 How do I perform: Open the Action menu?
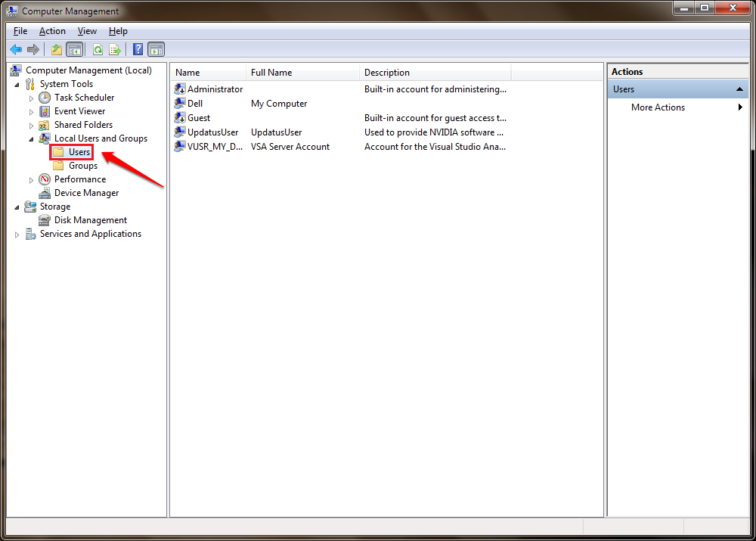point(52,31)
